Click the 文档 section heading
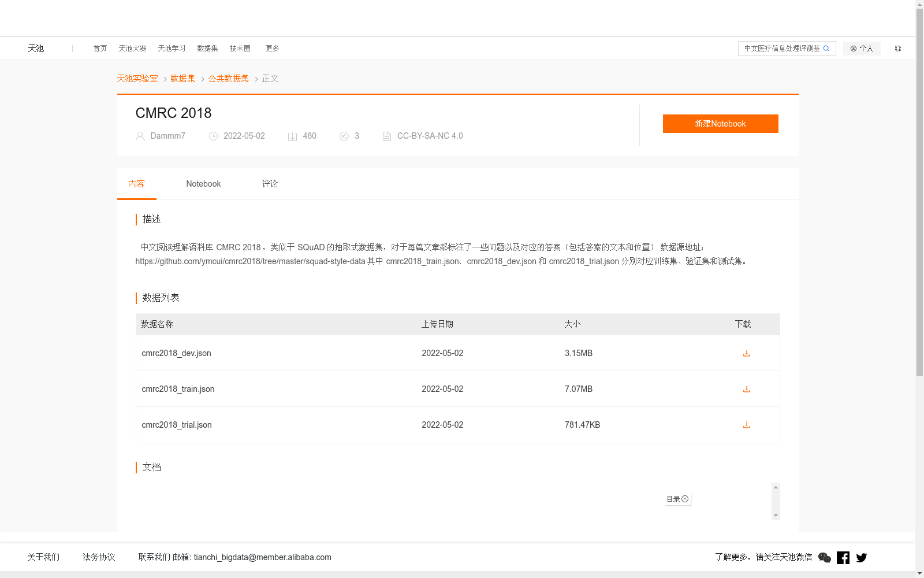This screenshot has width=924, height=578. 151,467
